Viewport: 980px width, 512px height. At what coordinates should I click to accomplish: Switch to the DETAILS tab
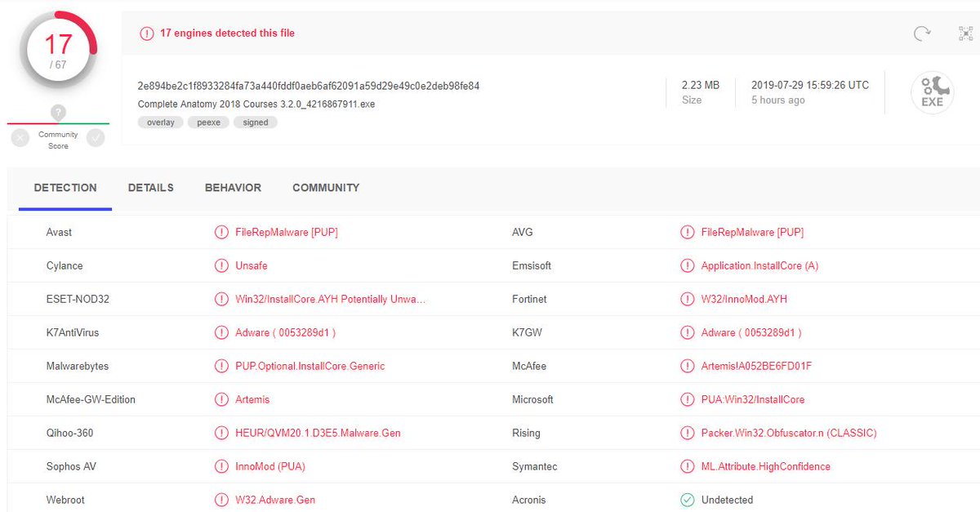tap(151, 188)
